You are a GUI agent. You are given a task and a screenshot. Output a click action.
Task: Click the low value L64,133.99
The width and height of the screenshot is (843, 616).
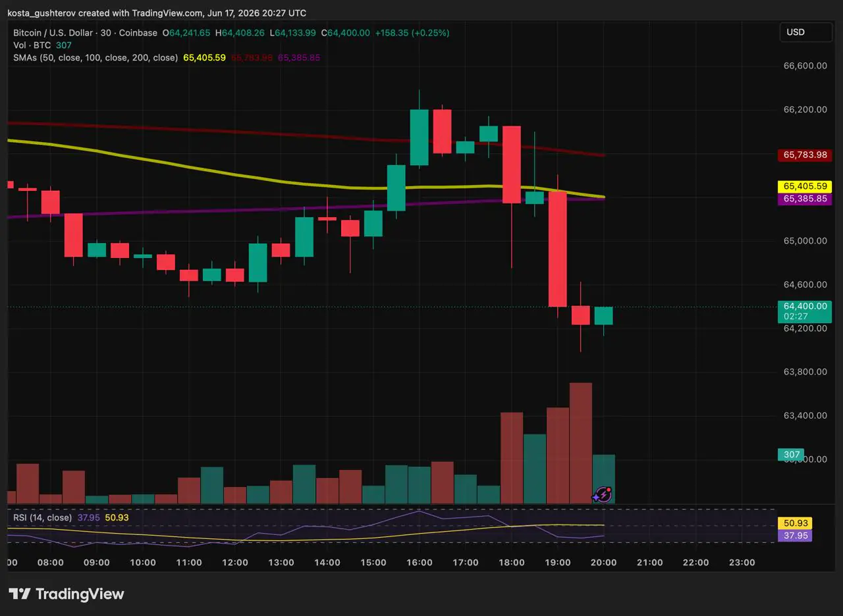pyautogui.click(x=294, y=33)
